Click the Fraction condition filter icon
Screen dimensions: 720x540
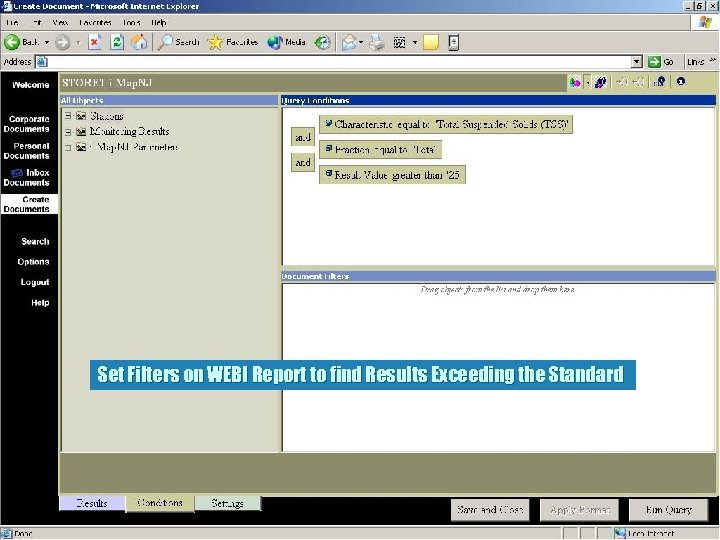coord(329,148)
